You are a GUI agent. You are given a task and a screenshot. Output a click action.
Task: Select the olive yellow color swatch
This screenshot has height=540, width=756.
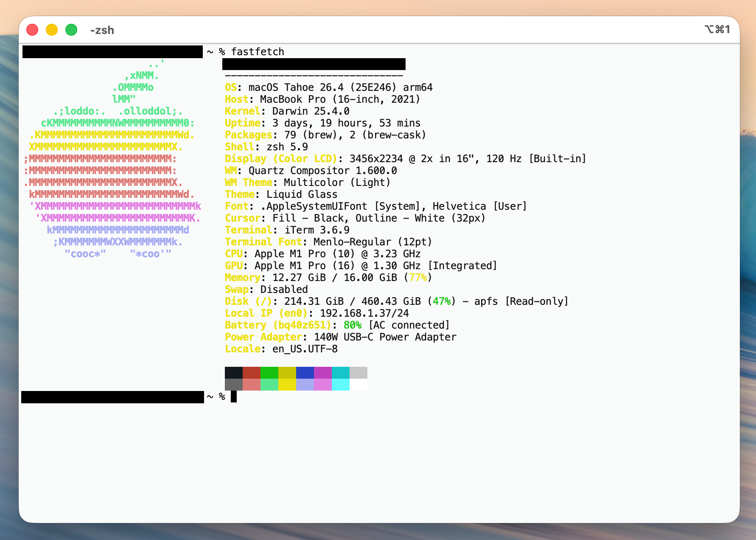pyautogui.click(x=287, y=373)
